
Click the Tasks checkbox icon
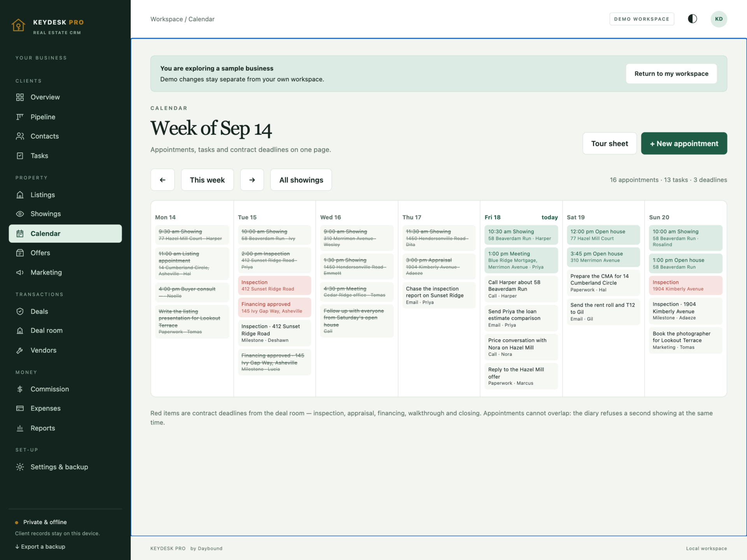20,156
